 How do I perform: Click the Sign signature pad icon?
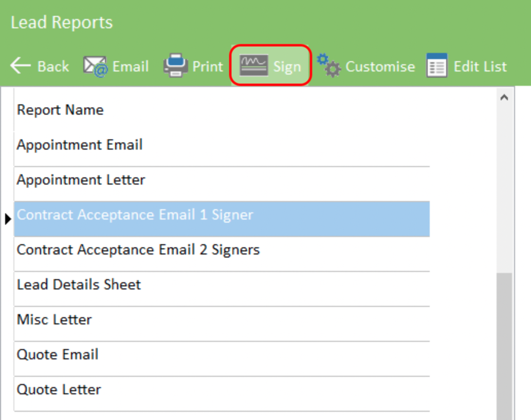[x=253, y=66]
